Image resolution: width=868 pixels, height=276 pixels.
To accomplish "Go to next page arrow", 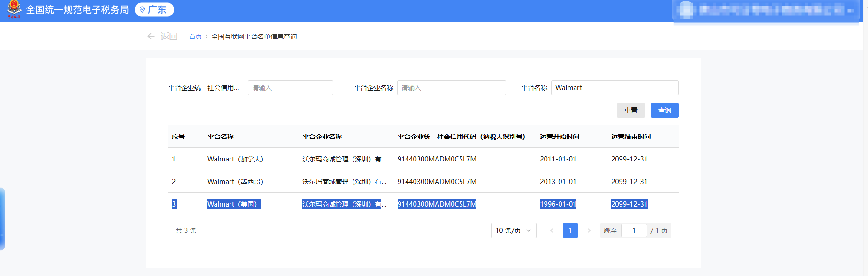I will [x=589, y=230].
